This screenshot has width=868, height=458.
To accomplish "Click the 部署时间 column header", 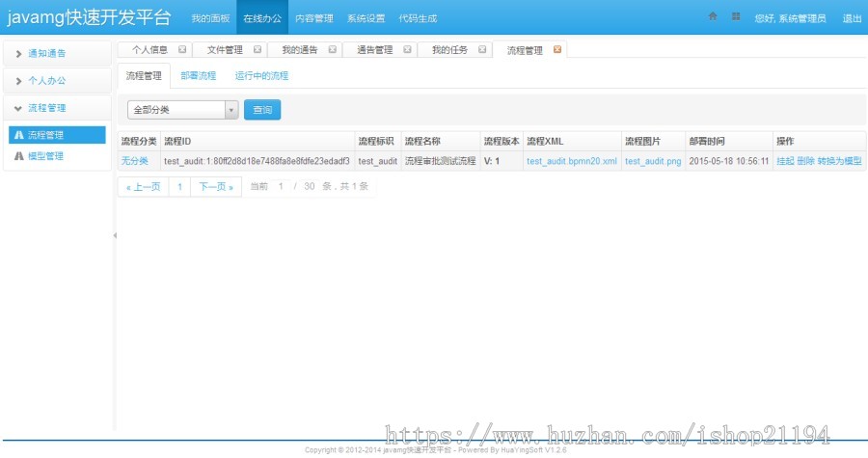I will point(729,141).
